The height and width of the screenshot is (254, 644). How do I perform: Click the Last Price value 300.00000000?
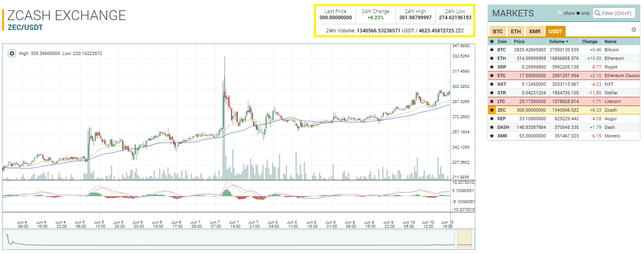(335, 18)
